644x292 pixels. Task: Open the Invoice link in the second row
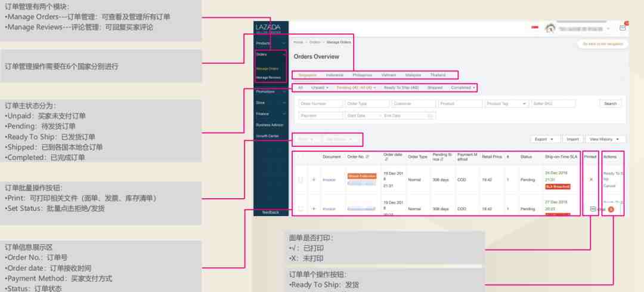[x=329, y=209]
